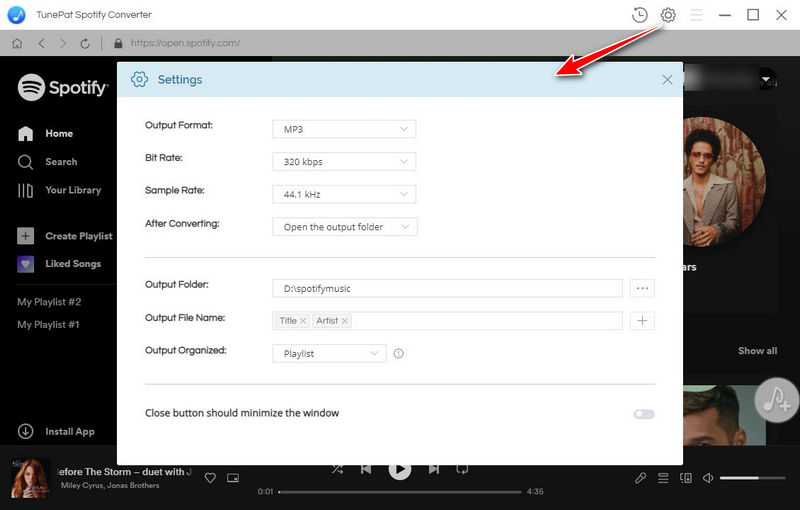Go to home page browser icon
This screenshot has height=510, width=800.
coord(17,43)
